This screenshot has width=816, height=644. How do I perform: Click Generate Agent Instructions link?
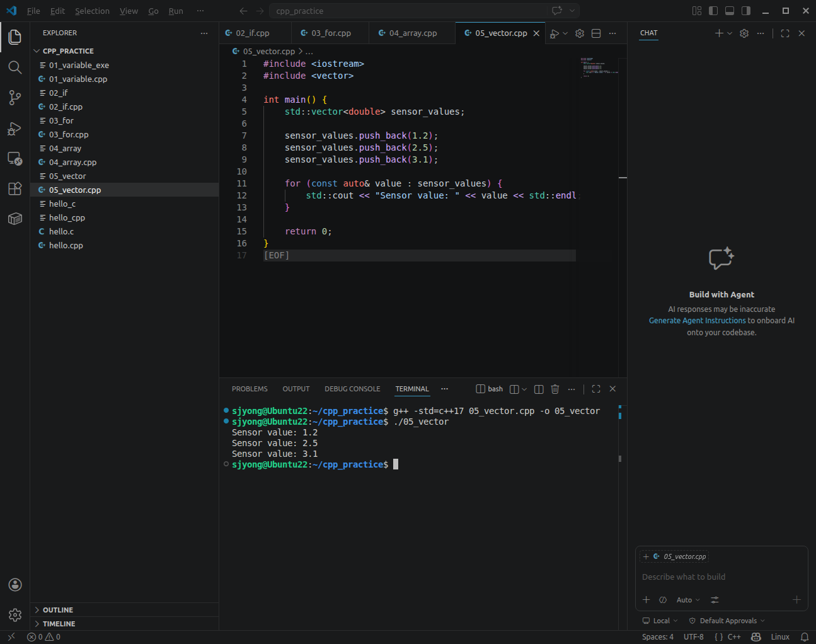tap(698, 321)
